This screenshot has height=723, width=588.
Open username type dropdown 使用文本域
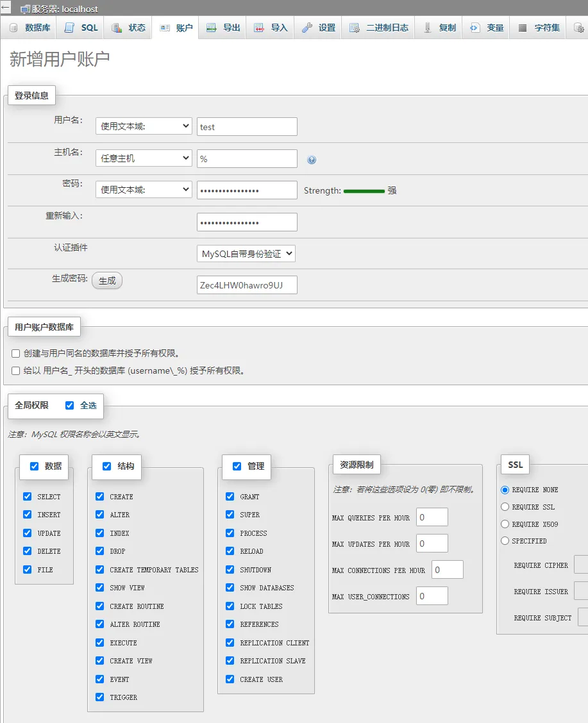pyautogui.click(x=144, y=126)
